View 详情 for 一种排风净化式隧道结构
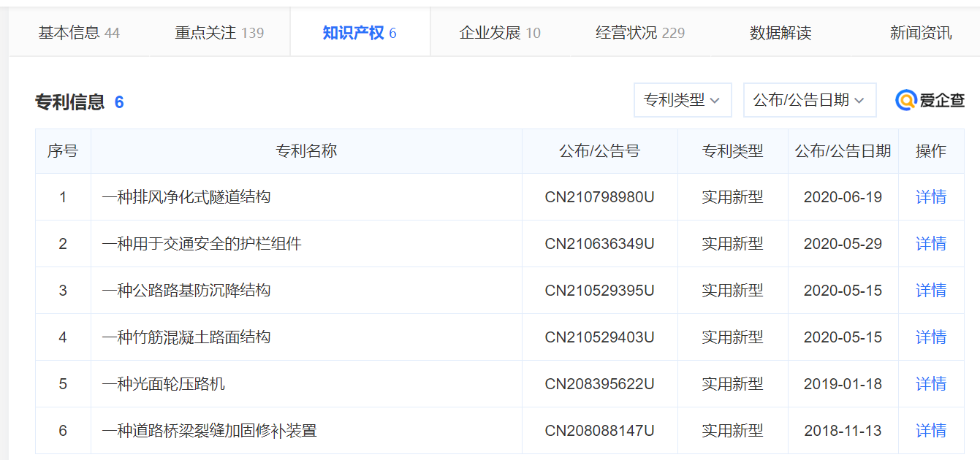The width and height of the screenshot is (980, 460). coord(930,197)
